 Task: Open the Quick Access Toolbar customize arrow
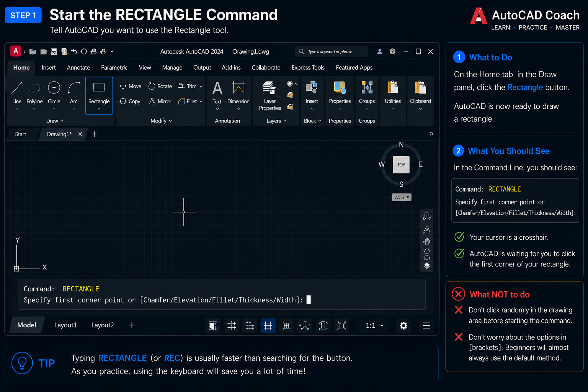coord(112,51)
